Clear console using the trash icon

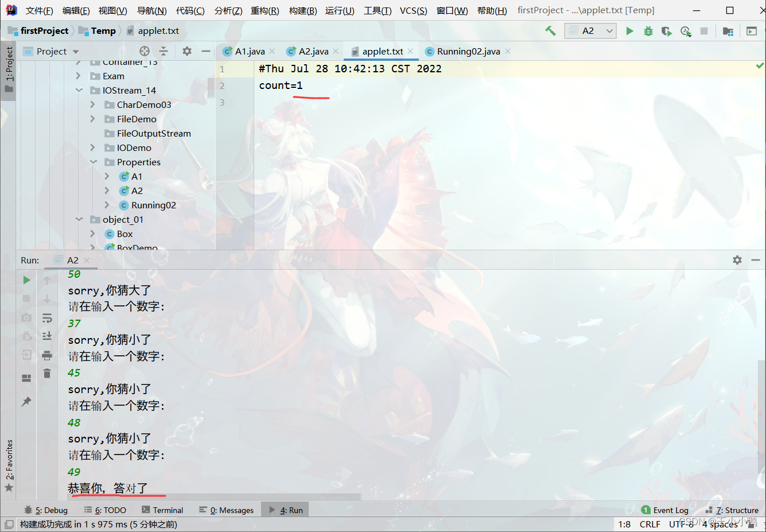click(x=47, y=374)
